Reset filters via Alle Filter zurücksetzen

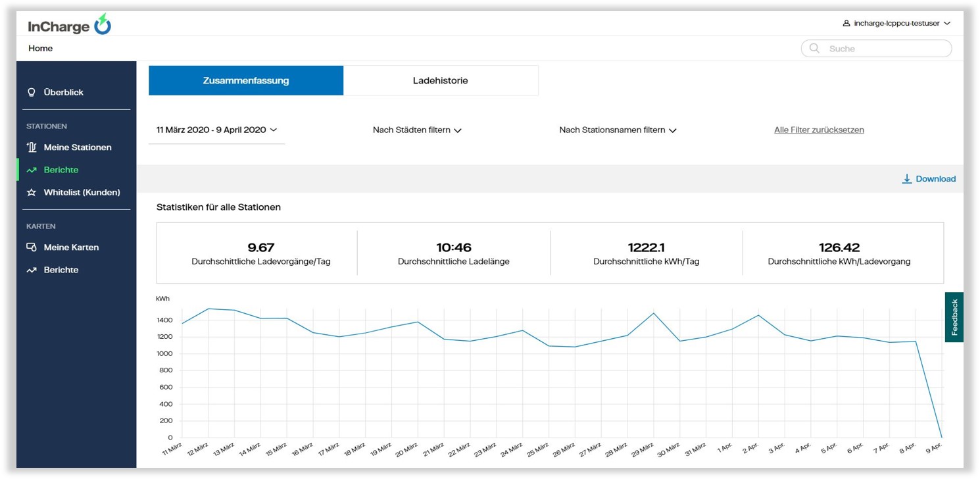(819, 130)
